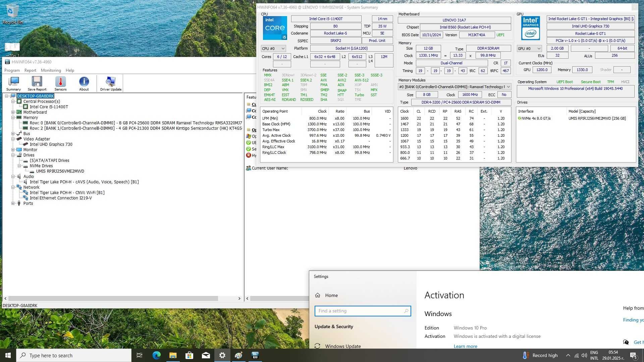Viewport: 644px width, 362px height.
Task: Go to Settings Home
Action: (x=331, y=295)
